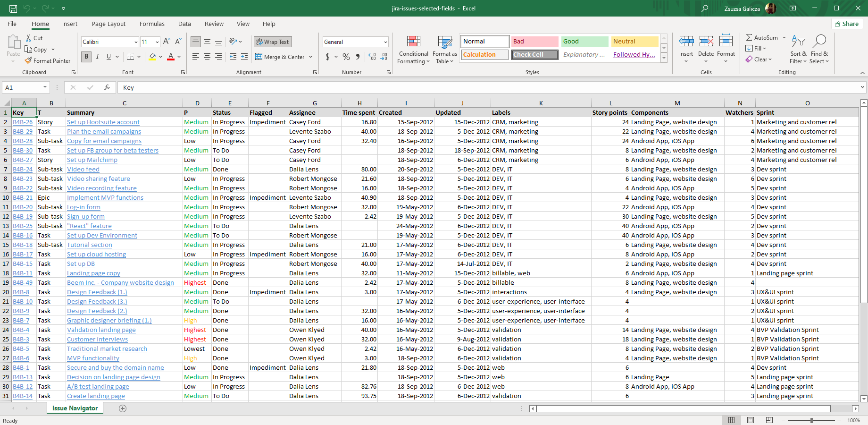Follow the B4B-26 issue hyperlink
This screenshot has height=425, width=868.
coord(23,122)
